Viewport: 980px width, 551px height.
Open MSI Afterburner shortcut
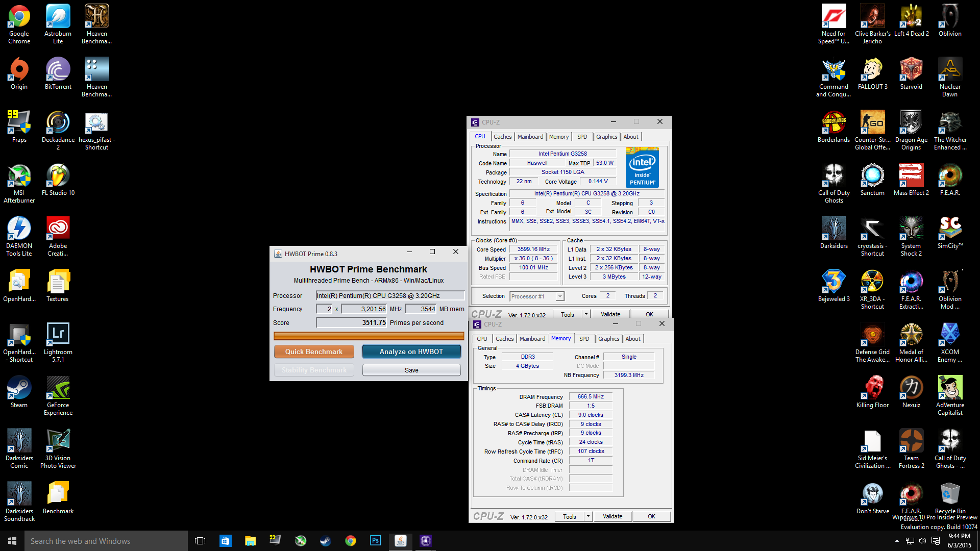click(19, 184)
